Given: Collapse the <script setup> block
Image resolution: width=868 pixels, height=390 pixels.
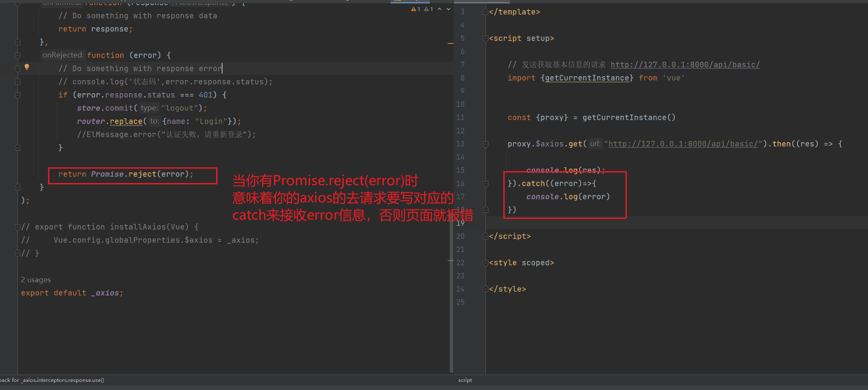Looking at the screenshot, I should click(x=485, y=38).
